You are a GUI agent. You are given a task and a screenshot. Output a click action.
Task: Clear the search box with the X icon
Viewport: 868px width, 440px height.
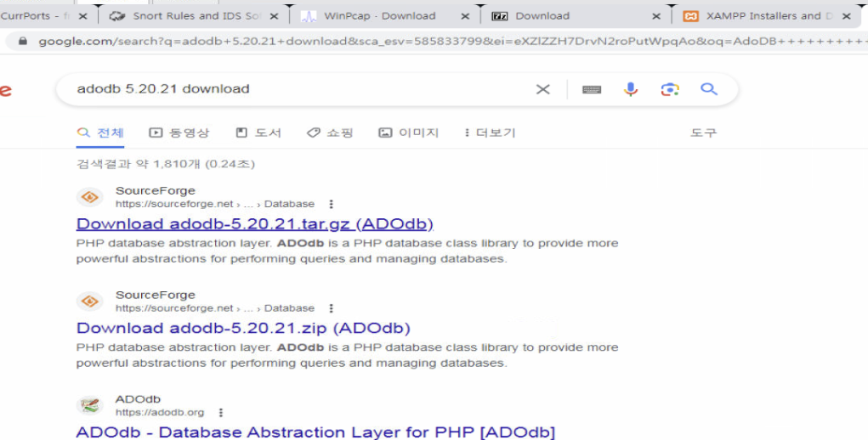coord(543,89)
